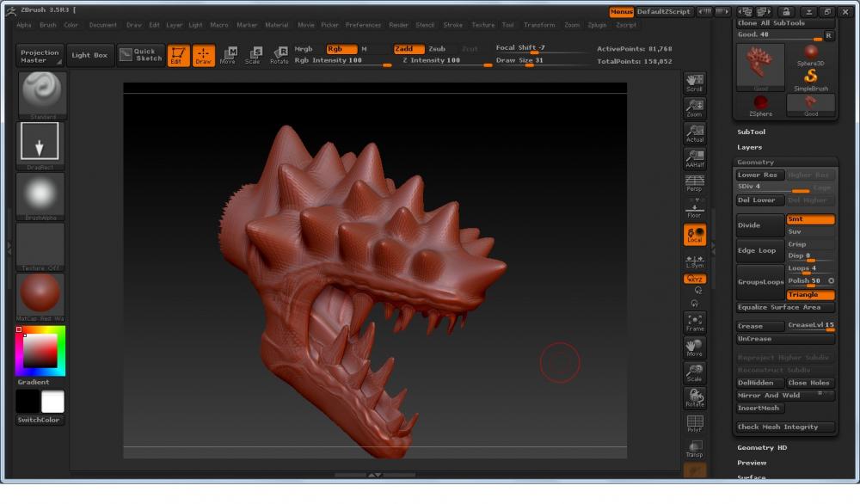Activate the Rotate icon in the top shelf
The image size is (860, 504).
tap(279, 56)
